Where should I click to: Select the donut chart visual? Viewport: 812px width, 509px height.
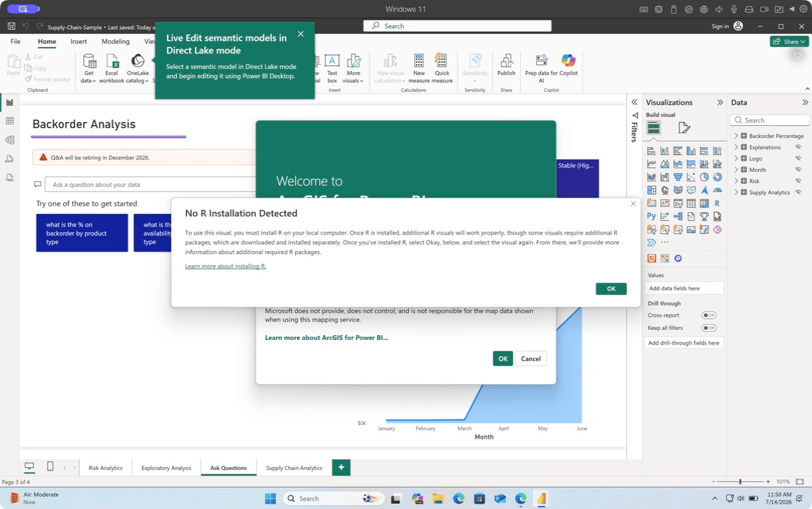coord(717,177)
